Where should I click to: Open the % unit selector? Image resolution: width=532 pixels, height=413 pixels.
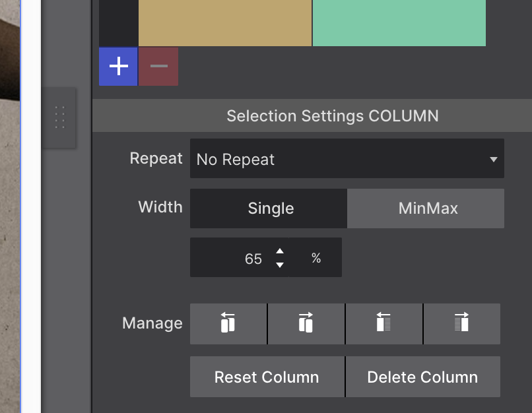pos(316,257)
